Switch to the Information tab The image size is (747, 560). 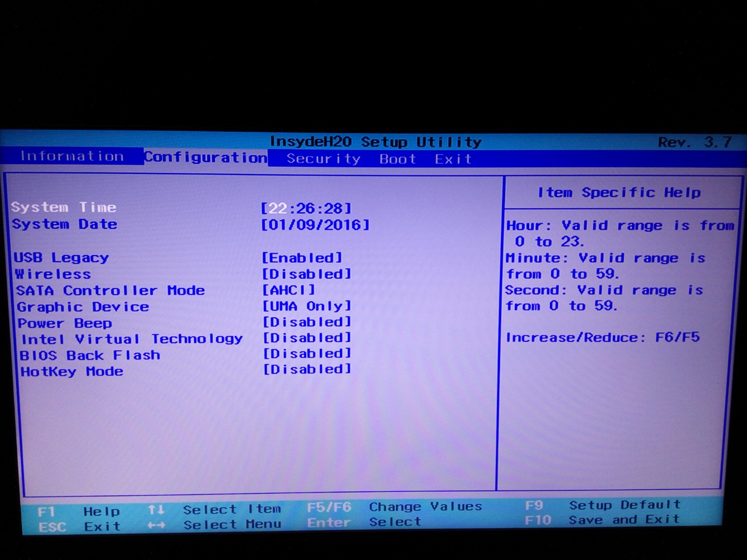72,156
